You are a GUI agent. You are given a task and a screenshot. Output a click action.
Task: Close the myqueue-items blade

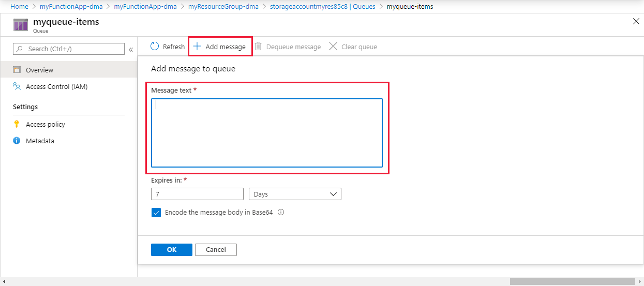point(636,21)
